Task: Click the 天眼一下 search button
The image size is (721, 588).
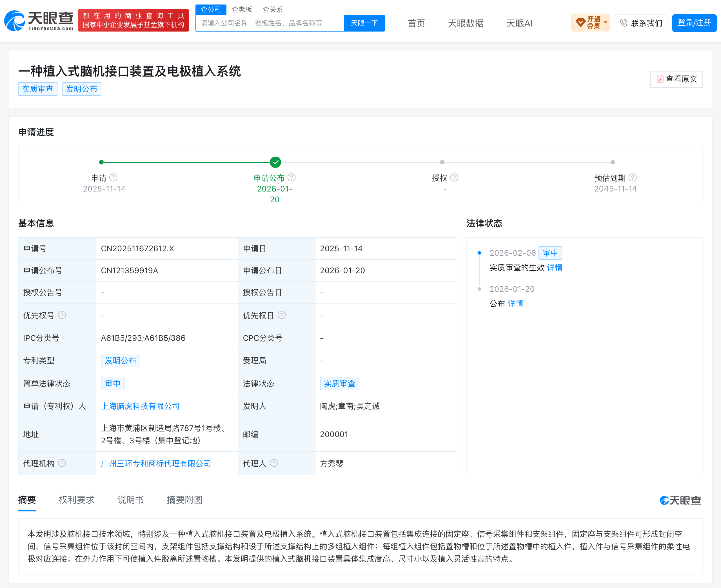Action: [x=364, y=23]
